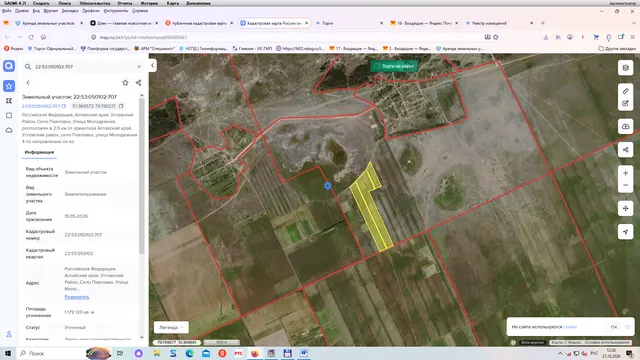Open browser application menu

633,37
